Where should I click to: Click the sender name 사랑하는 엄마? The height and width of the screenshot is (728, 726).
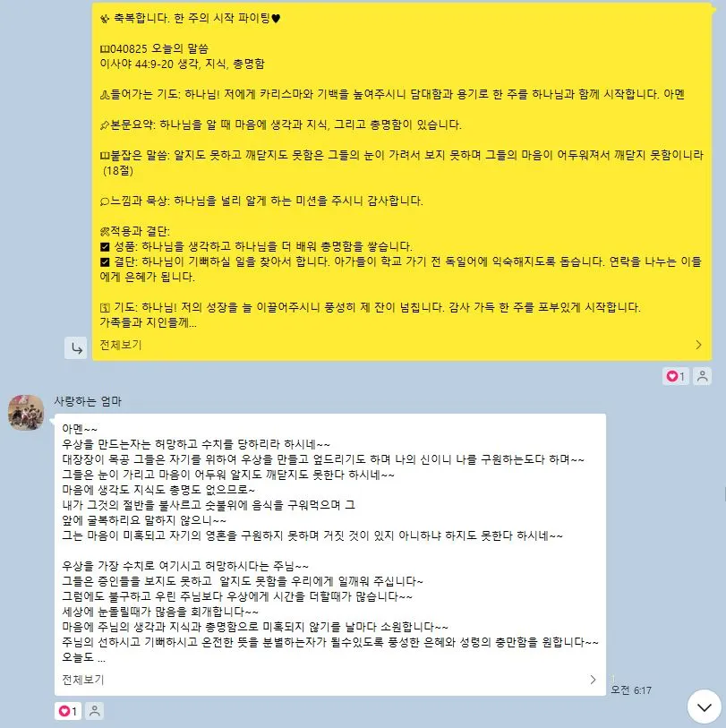pos(88,401)
